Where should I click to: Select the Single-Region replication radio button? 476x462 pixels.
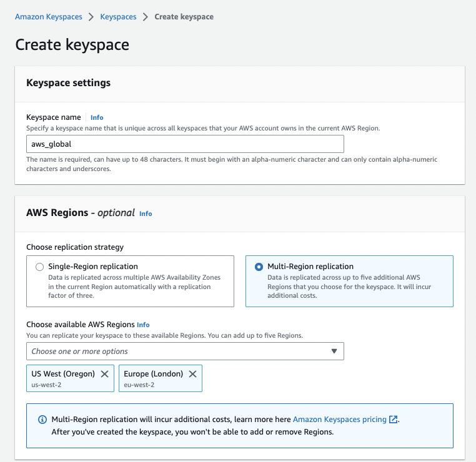(x=39, y=267)
